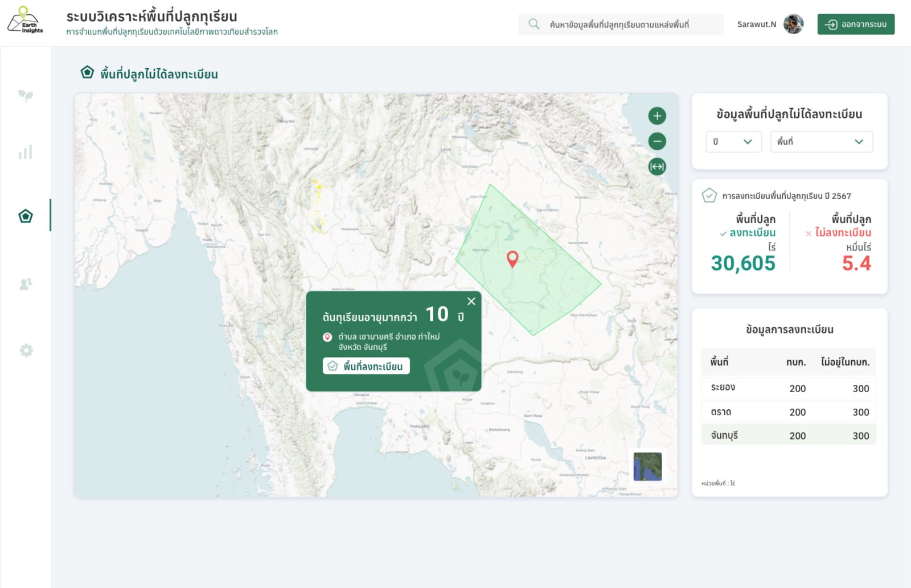Zoom out the map with minus button

coord(657,141)
